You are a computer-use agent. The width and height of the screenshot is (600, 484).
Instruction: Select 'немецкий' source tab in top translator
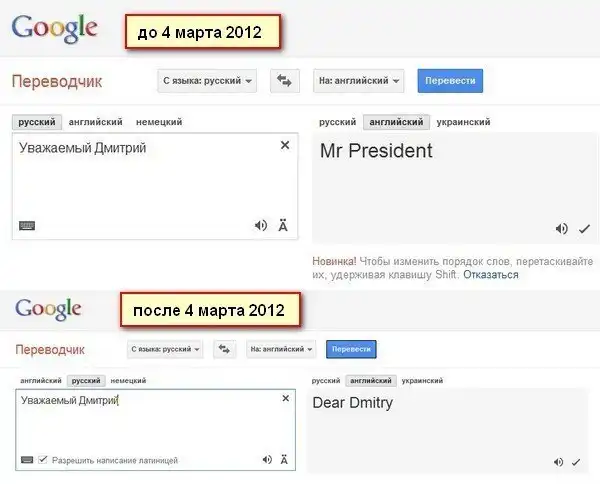[159, 122]
